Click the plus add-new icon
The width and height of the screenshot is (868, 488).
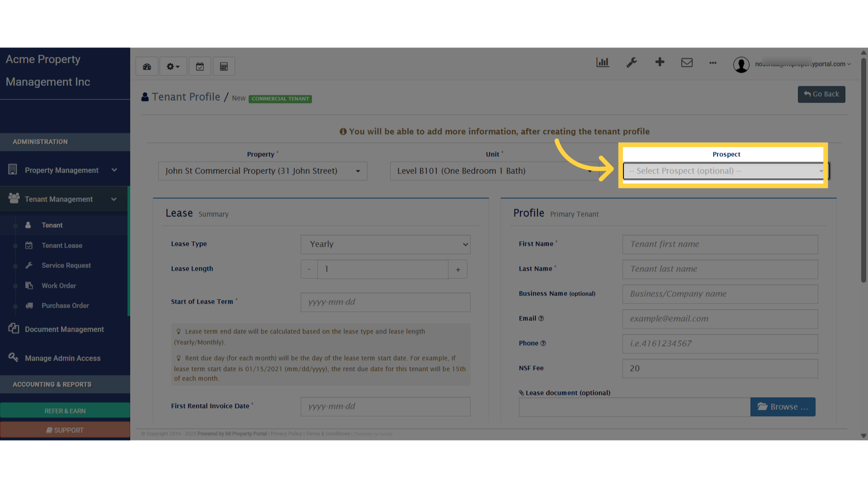point(660,62)
